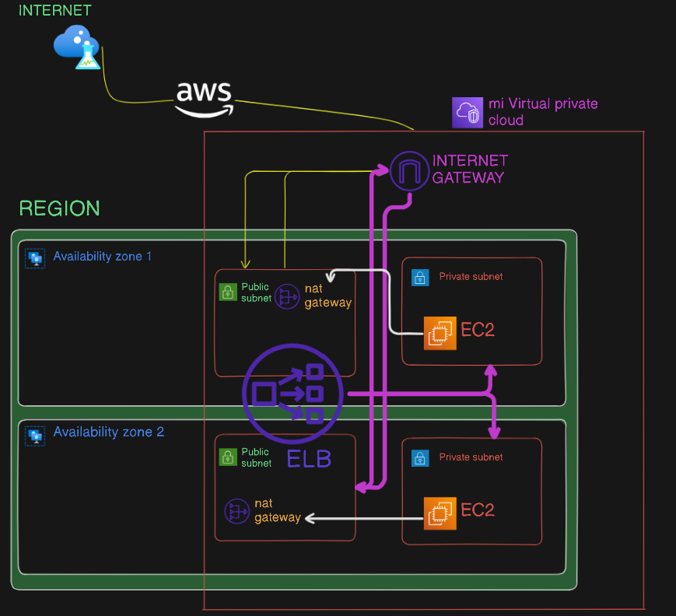Screen dimensions: 676x616
Task: Select the AWS logo
Action: coord(205,100)
